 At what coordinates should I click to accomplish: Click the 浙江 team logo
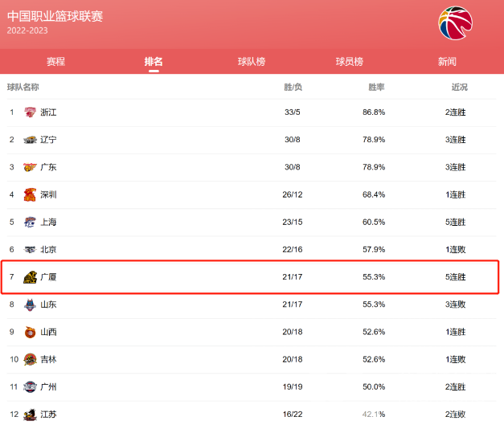30,112
